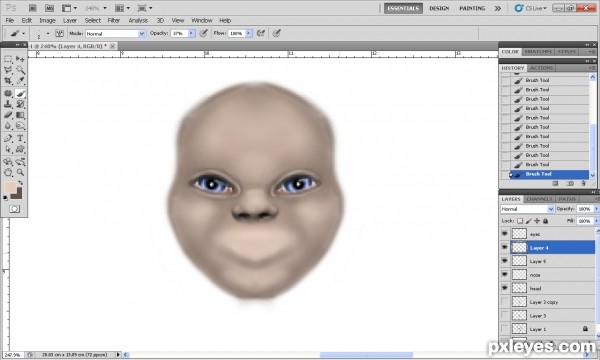Select the Spot Healing Brush tool

coord(8,93)
